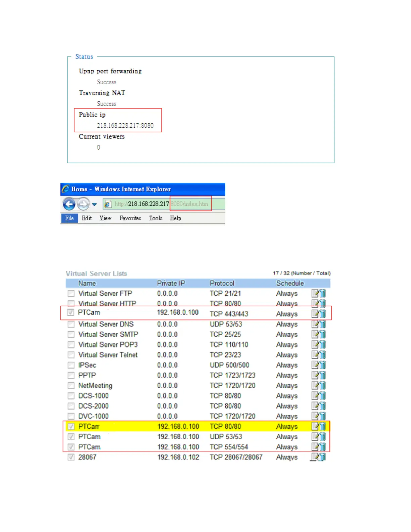
Task: Click the address bar showing 218.168.228.217
Action: coord(164,204)
